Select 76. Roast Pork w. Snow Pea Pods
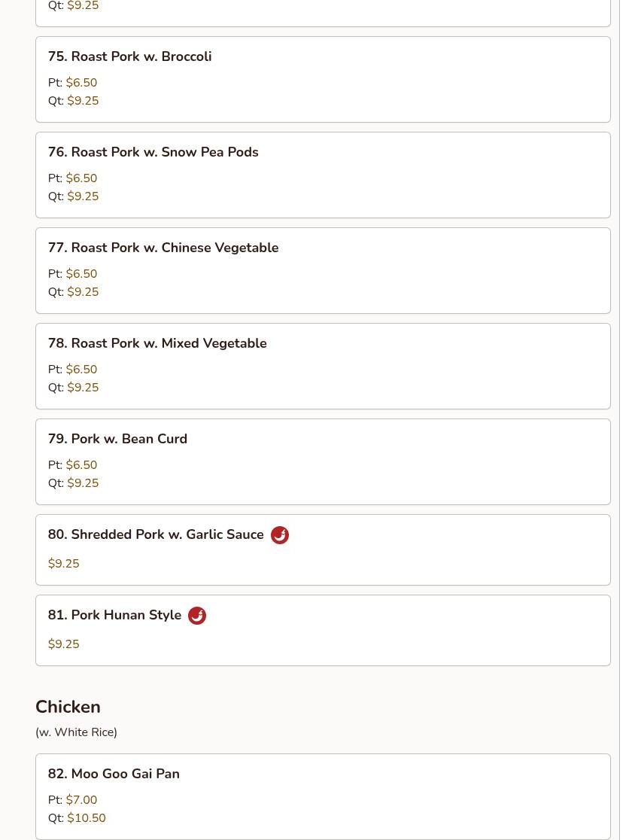This screenshot has width=635, height=840. click(323, 175)
